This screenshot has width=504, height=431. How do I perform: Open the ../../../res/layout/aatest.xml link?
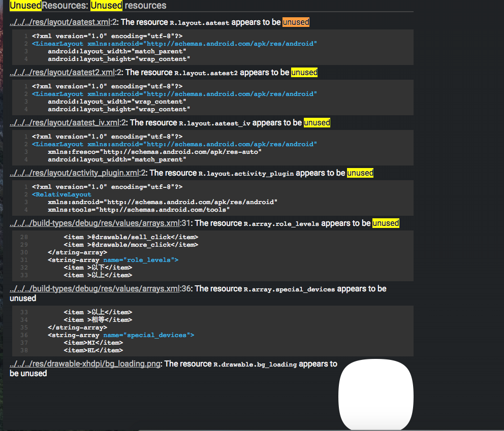click(x=60, y=22)
